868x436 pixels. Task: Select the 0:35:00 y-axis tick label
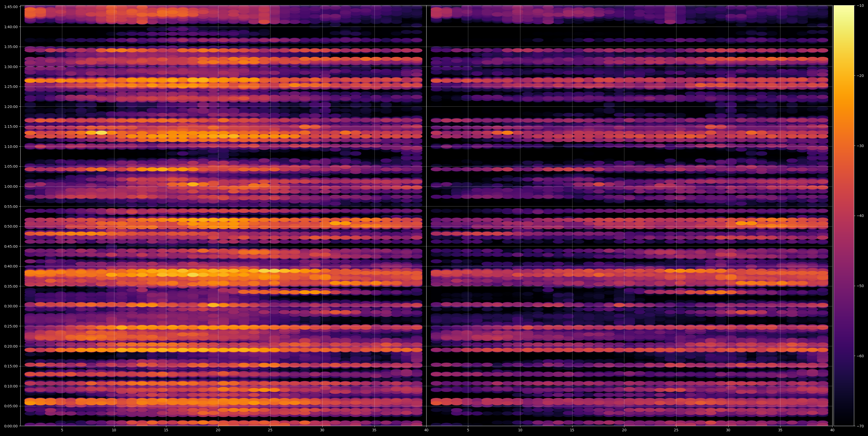coord(11,286)
